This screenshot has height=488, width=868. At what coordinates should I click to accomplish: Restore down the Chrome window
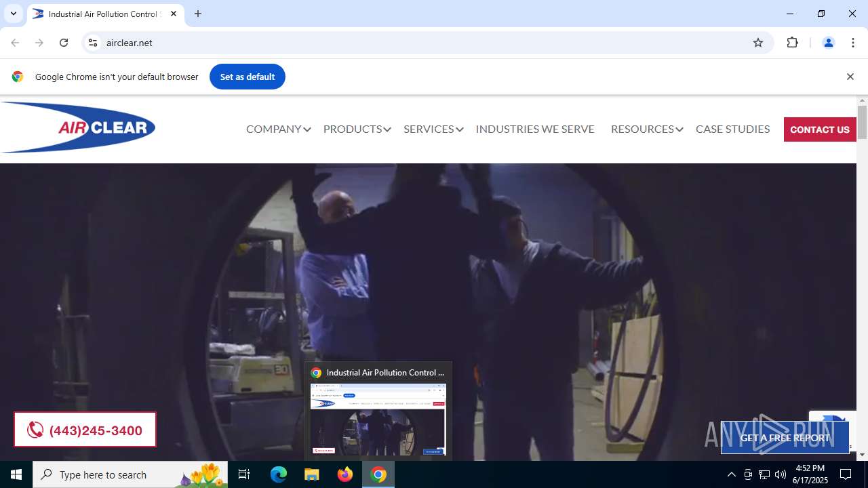point(821,14)
